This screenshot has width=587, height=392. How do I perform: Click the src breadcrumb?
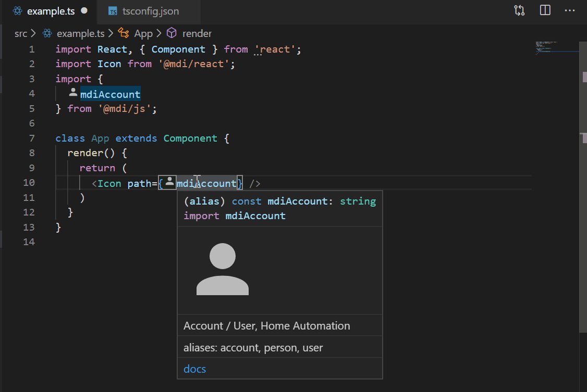[20, 34]
